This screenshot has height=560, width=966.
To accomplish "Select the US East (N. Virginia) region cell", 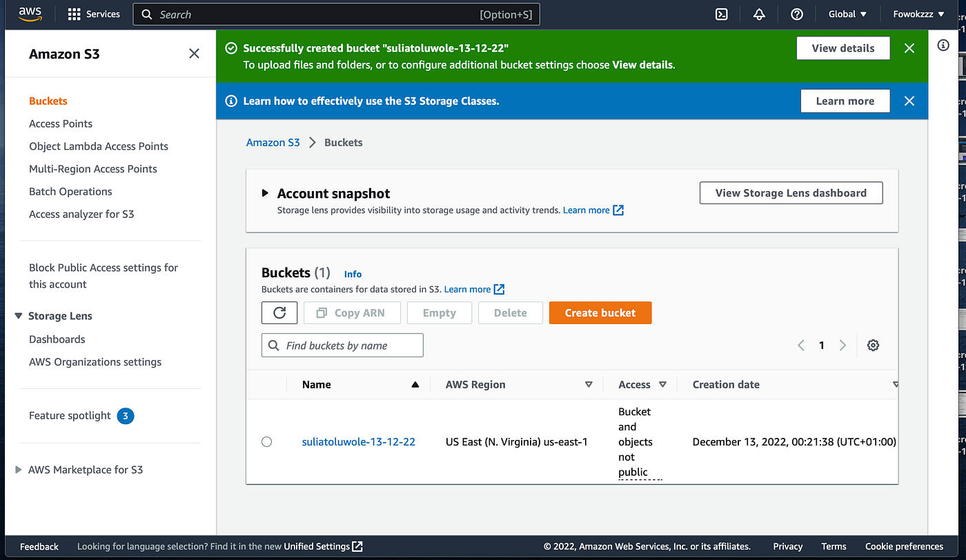I will (517, 442).
